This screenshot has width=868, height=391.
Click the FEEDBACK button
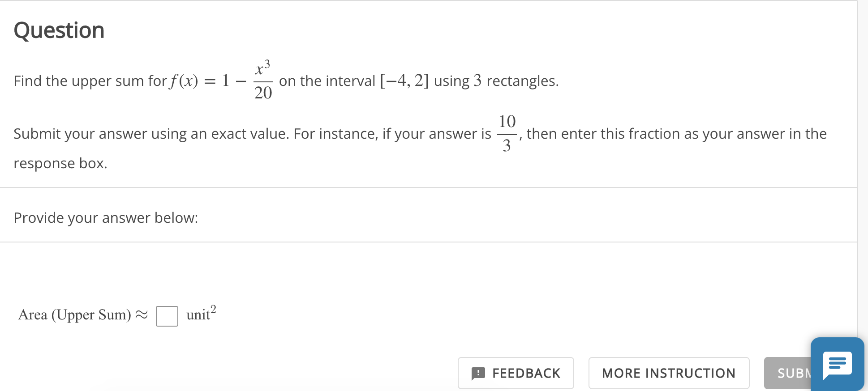tap(516, 373)
